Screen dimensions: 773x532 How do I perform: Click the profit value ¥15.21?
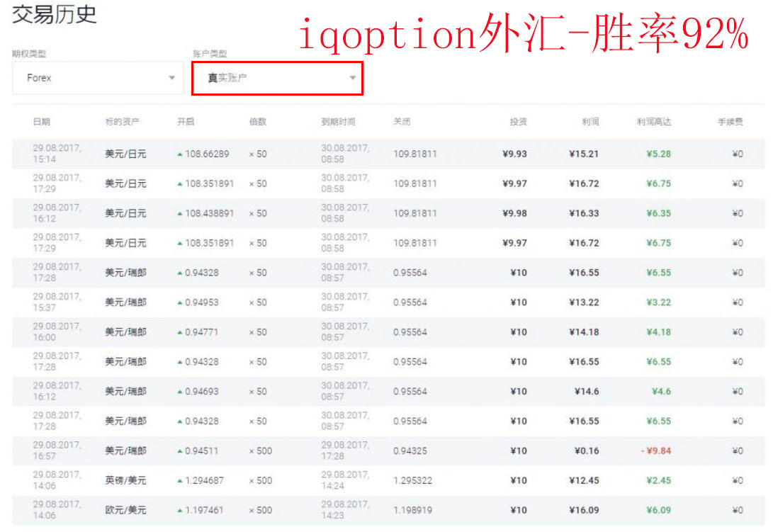pos(584,154)
